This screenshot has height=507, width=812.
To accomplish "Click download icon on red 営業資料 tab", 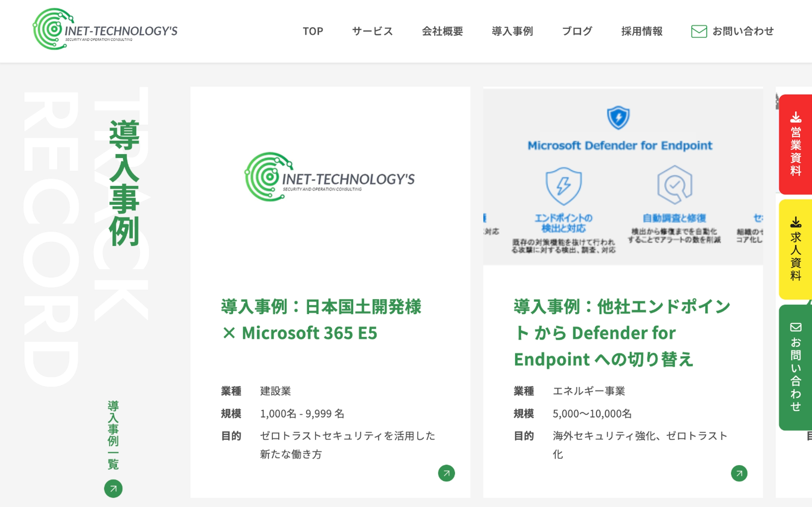I will point(796,118).
